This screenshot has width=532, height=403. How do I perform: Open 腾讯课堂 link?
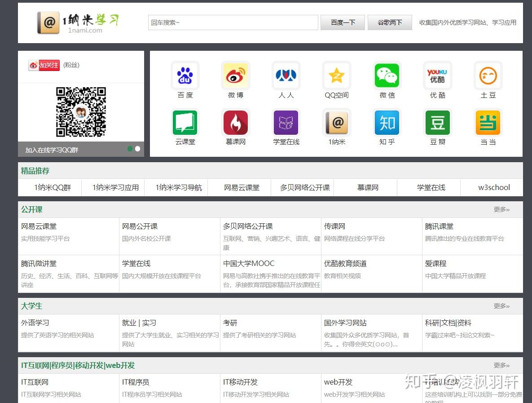(439, 226)
